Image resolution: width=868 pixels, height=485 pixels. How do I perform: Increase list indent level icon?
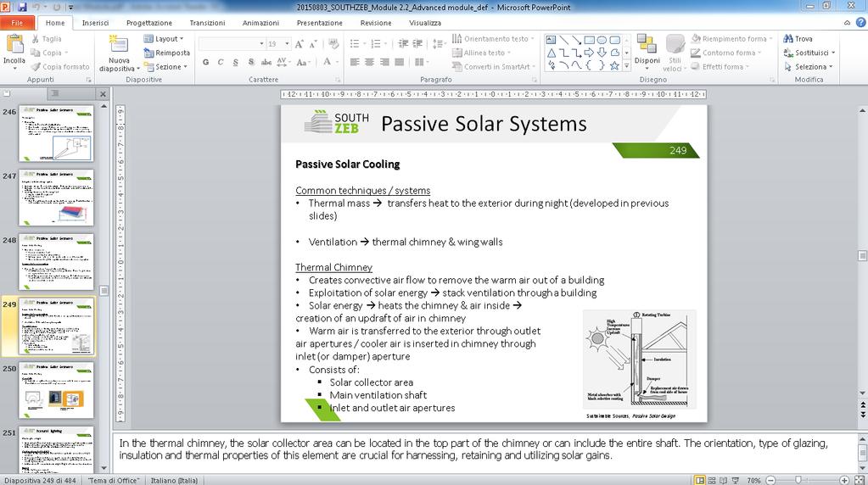coord(418,44)
